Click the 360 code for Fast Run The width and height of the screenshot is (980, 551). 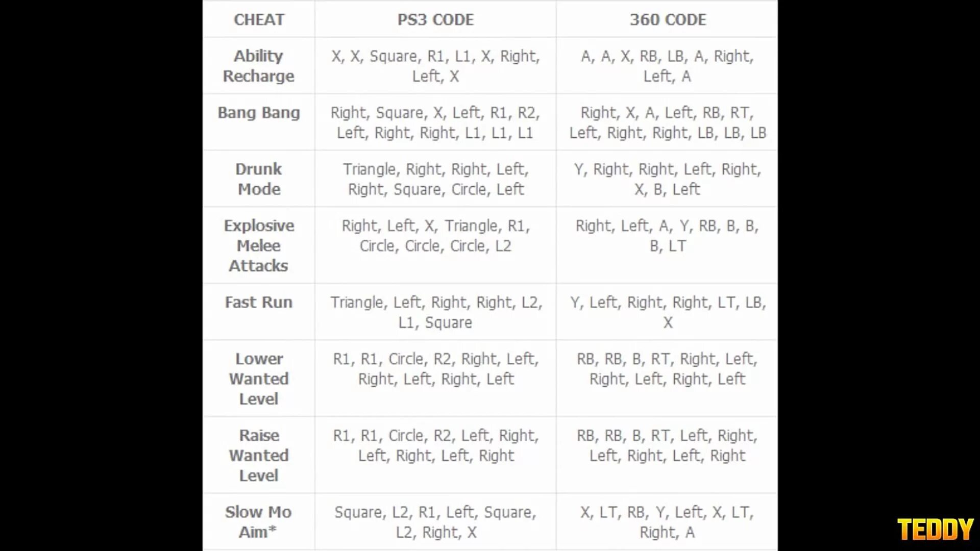667,312
